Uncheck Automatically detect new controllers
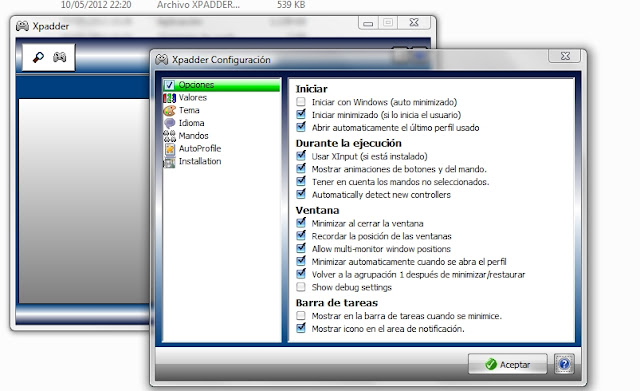 301,193
